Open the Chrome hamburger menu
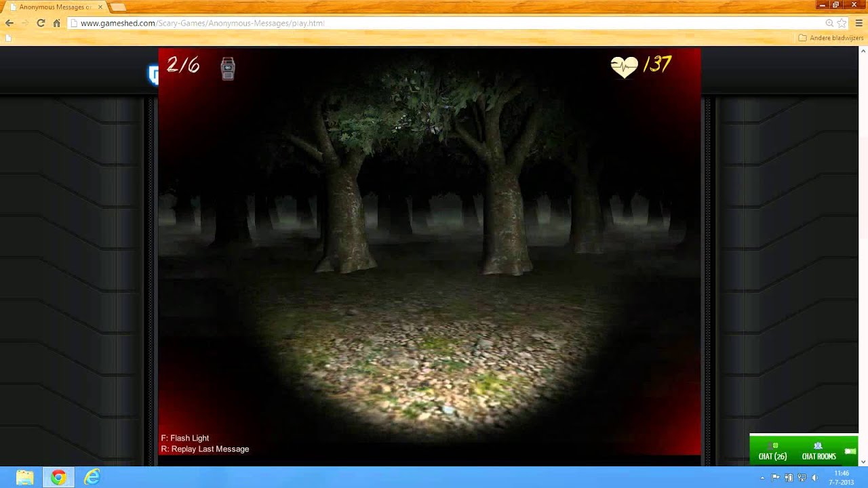Viewport: 868px width, 488px height. coord(859,23)
